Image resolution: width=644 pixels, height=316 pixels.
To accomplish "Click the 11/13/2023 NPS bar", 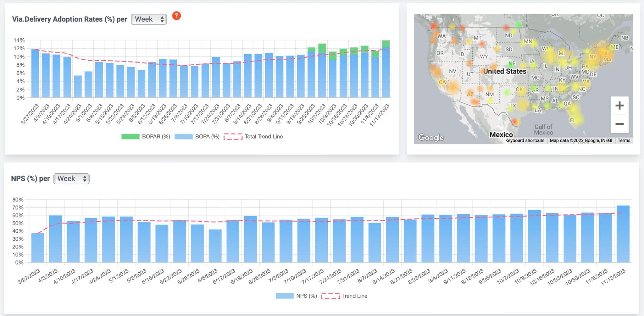I will coord(623,234).
